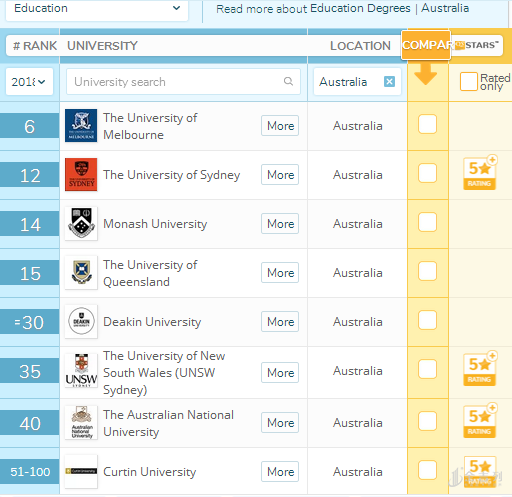Click the =30 rank cell for Deakin
This screenshot has height=497, width=512.
(x=29, y=322)
